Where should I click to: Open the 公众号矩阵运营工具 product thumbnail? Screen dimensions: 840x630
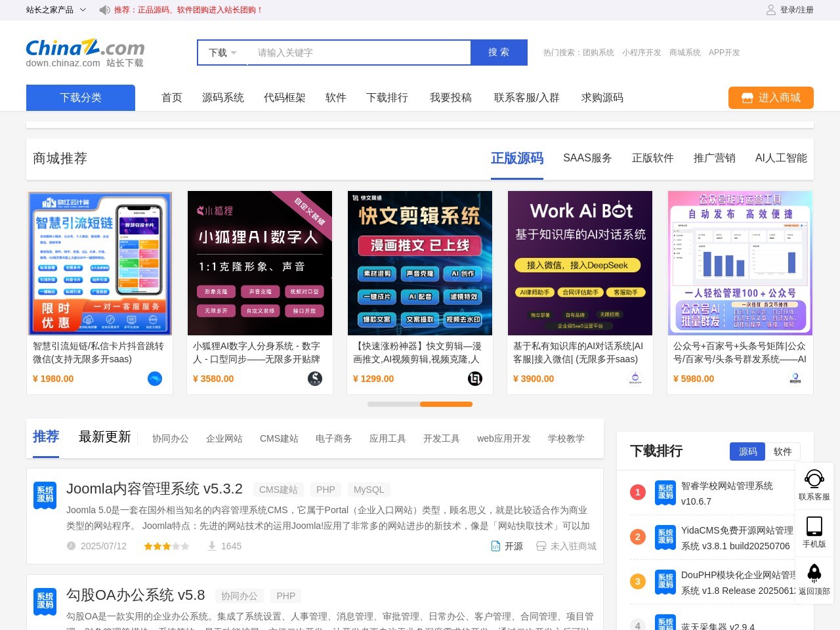tap(740, 263)
